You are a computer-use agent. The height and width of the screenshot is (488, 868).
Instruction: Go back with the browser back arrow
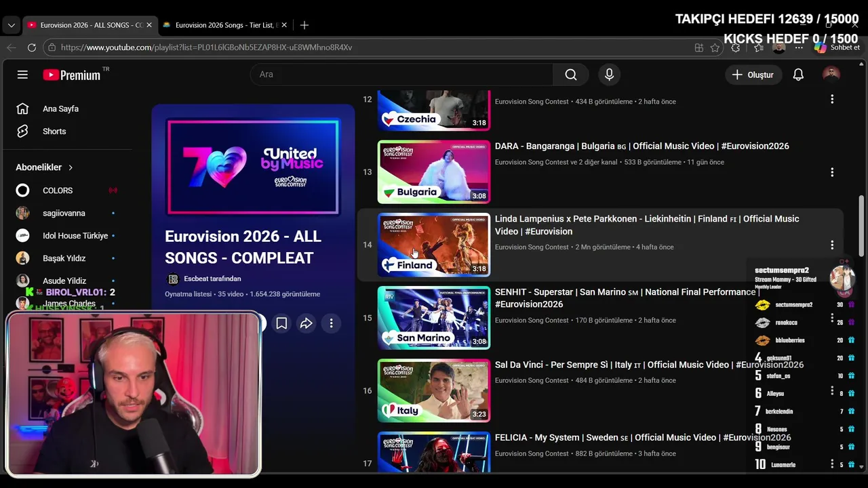pyautogui.click(x=11, y=47)
